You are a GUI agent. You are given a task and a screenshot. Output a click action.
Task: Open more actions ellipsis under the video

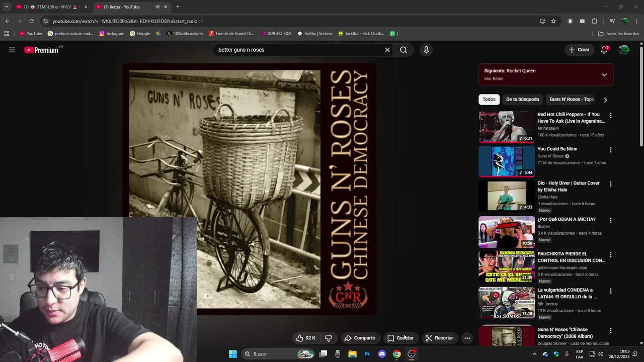[467, 338]
